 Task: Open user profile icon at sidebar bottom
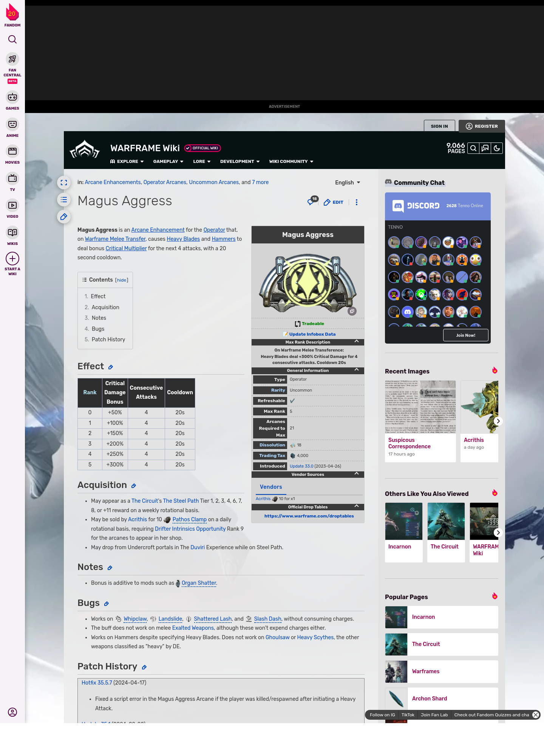12,712
